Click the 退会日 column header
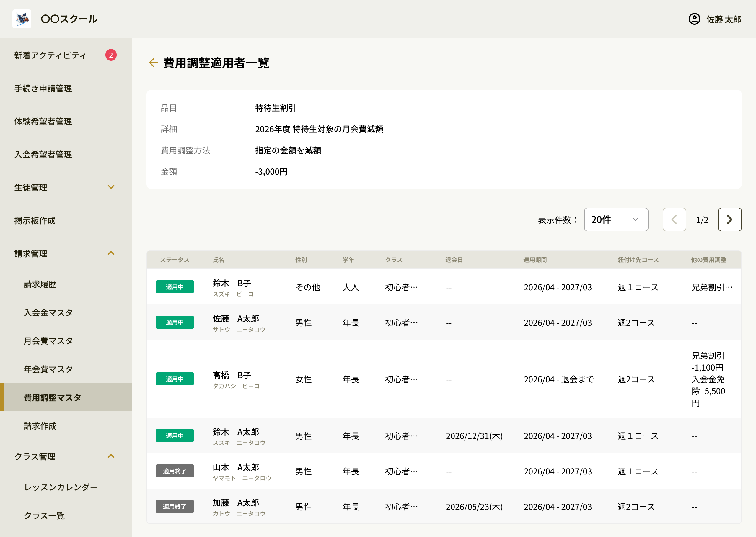This screenshot has height=537, width=756. [454, 260]
